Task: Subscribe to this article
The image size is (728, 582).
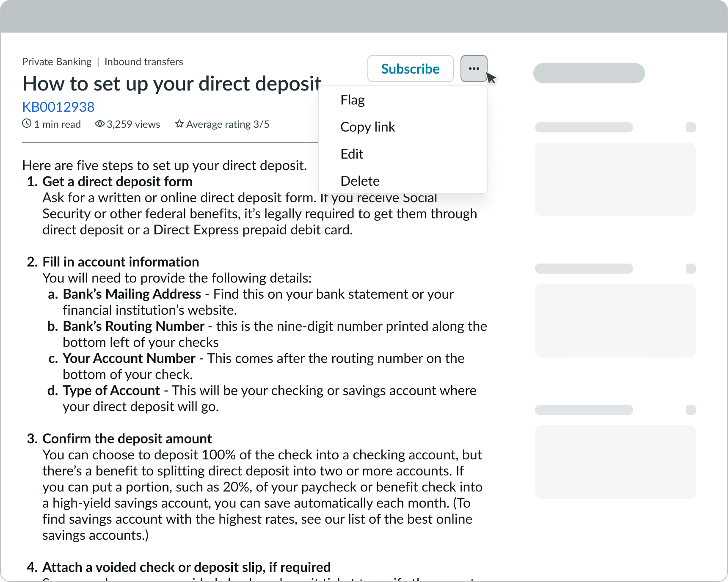Action: pos(410,69)
